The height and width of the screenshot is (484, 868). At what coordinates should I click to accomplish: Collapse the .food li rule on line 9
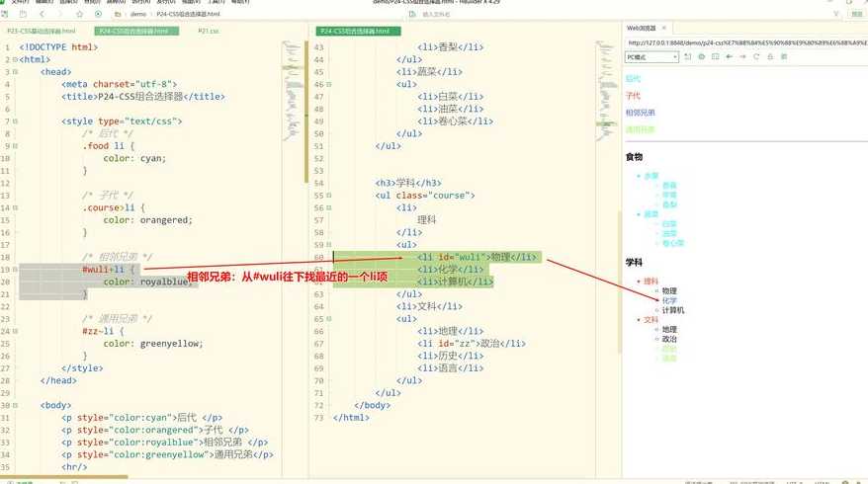pos(16,146)
